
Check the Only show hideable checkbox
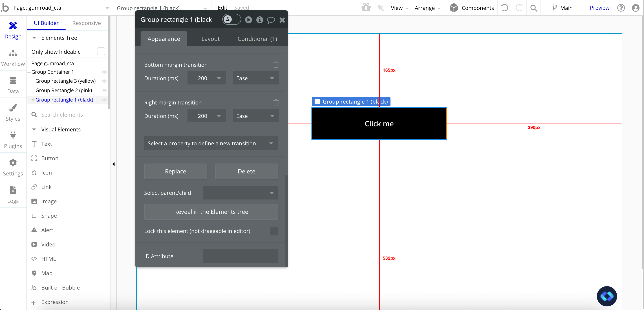(x=101, y=51)
